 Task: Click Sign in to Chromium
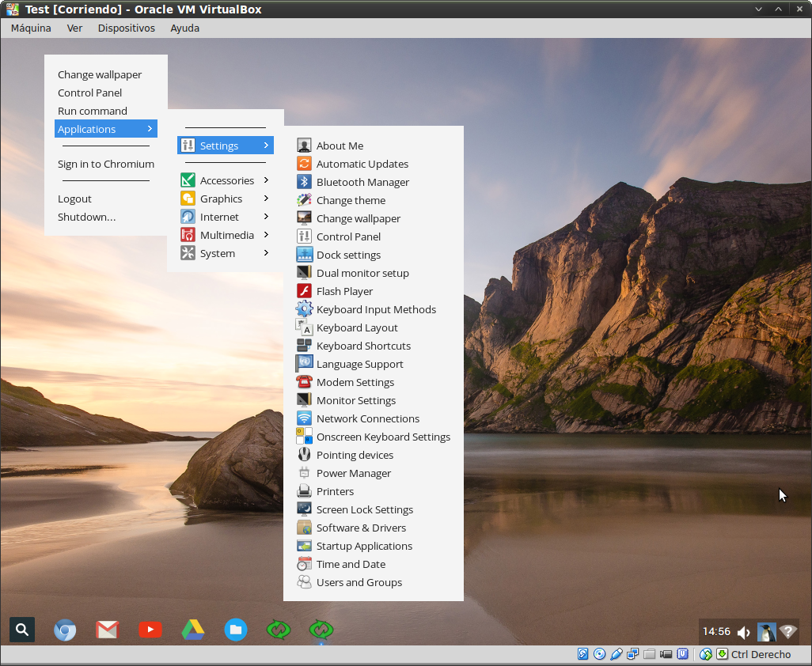click(105, 164)
